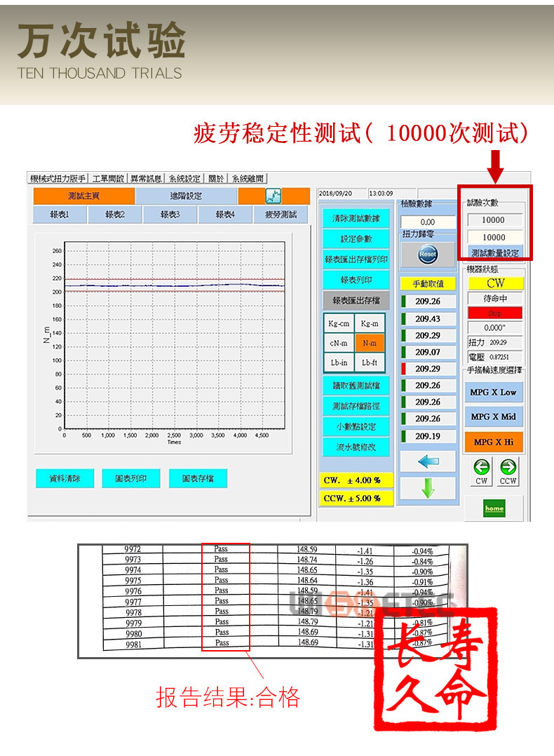554x756 pixels.
Task: Click the 13:03:09 time field
Action: 391,194
